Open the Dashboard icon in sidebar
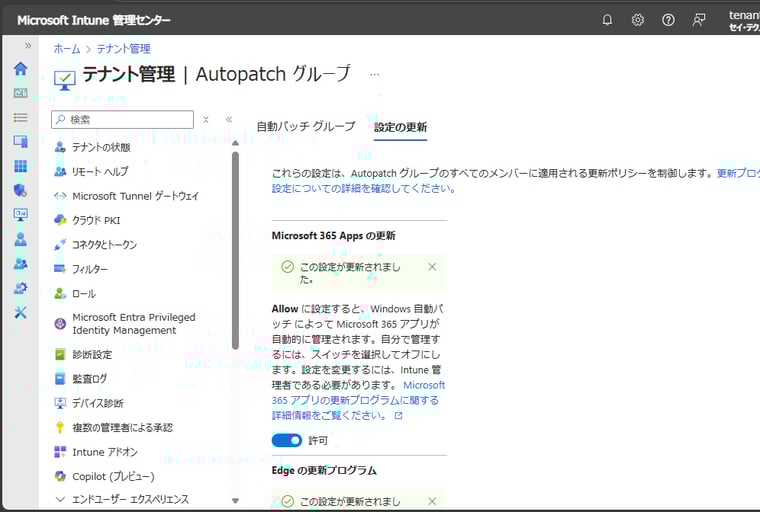Image resolution: width=760 pixels, height=512 pixels. click(20, 93)
